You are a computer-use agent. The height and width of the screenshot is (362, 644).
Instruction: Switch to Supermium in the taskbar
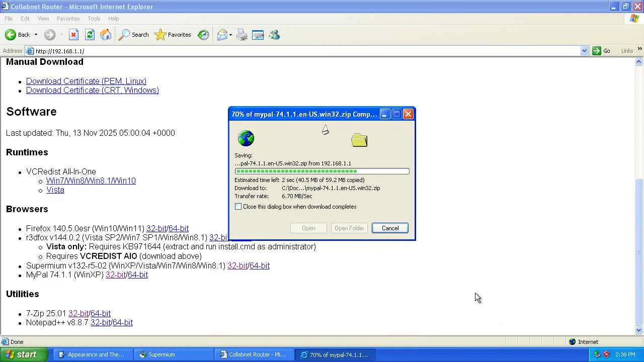coord(174,354)
